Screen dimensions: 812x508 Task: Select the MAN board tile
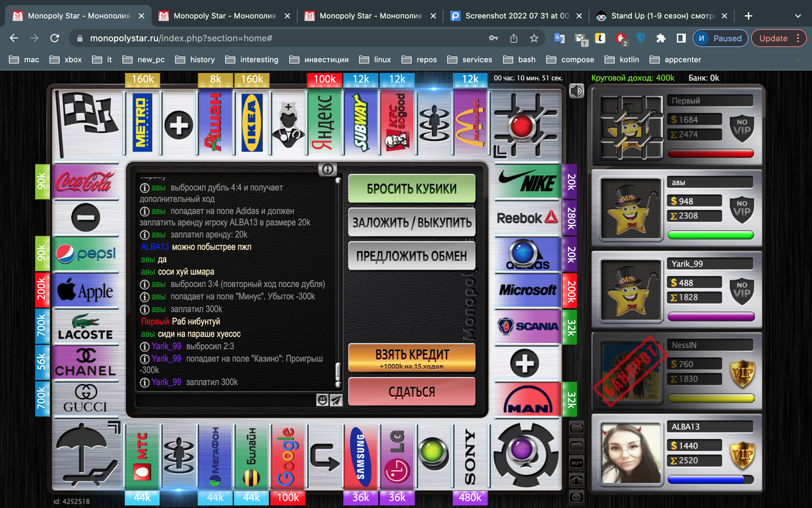(x=528, y=399)
